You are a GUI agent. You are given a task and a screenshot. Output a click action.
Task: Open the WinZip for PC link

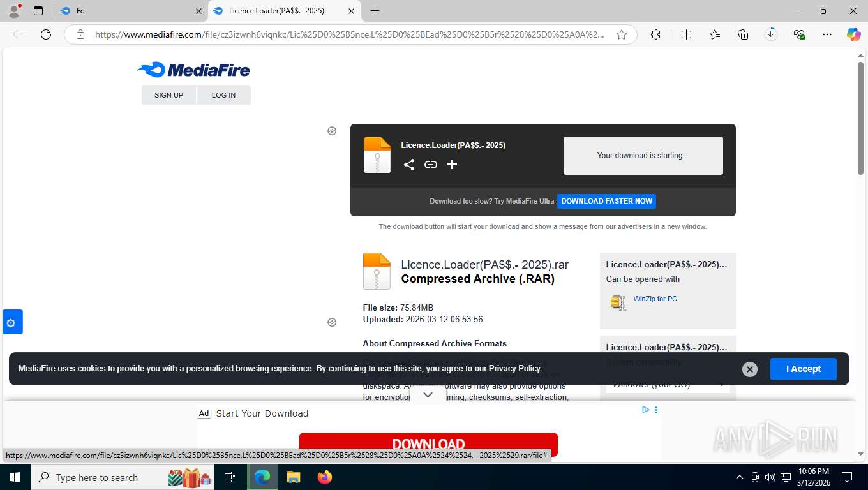tap(655, 299)
